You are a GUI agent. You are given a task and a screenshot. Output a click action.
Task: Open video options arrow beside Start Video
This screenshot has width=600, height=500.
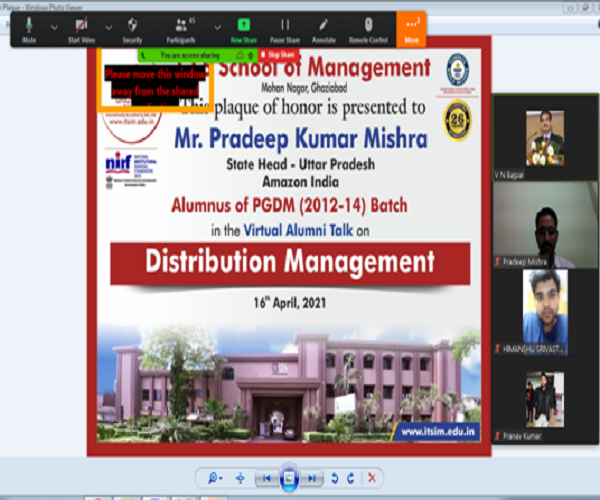pos(109,28)
